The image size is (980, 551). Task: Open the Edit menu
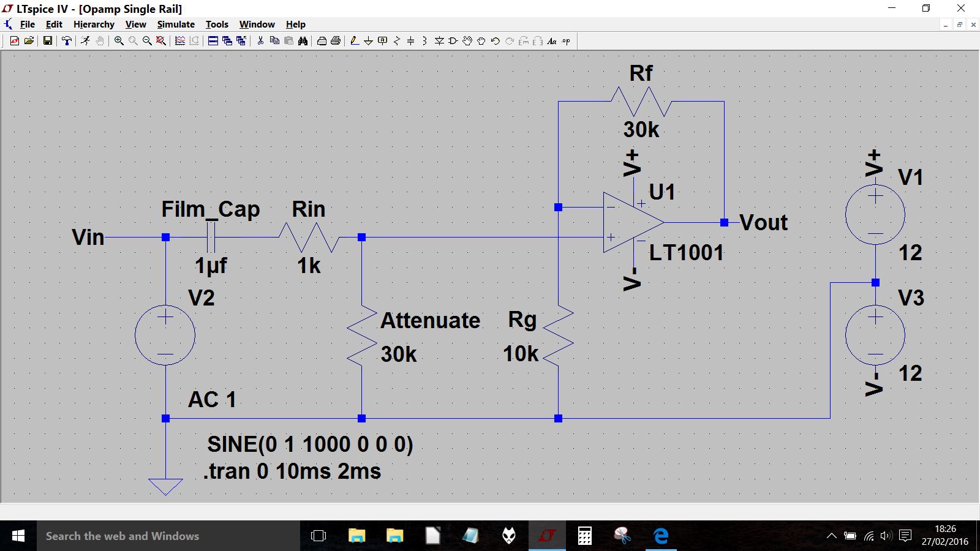54,24
